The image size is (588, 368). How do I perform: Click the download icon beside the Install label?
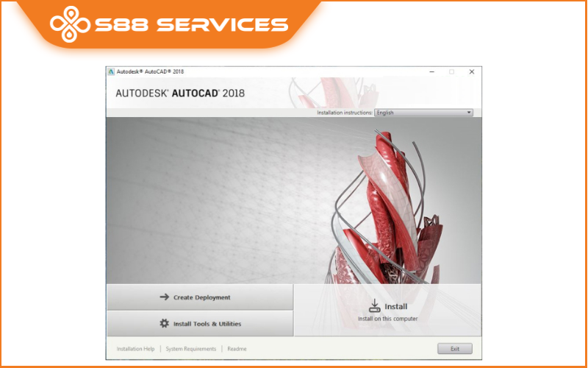pyautogui.click(x=374, y=305)
